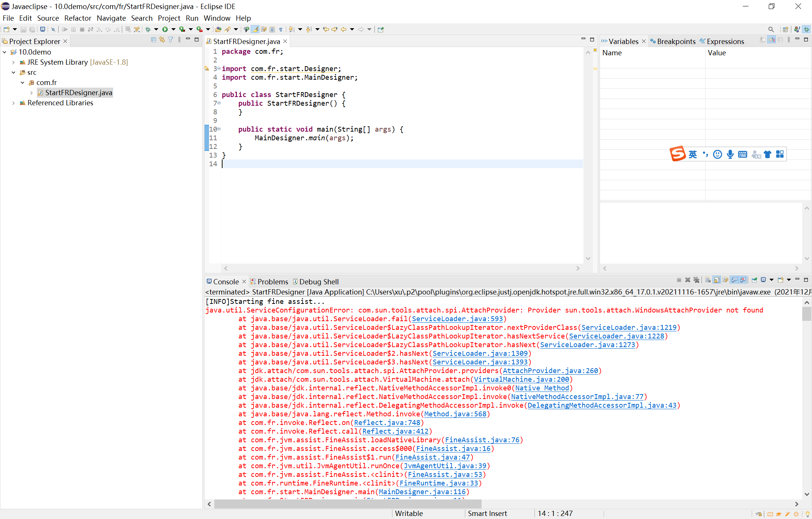This screenshot has height=519, width=812.
Task: Open the MainDesigner.java:116 link
Action: 422,492
